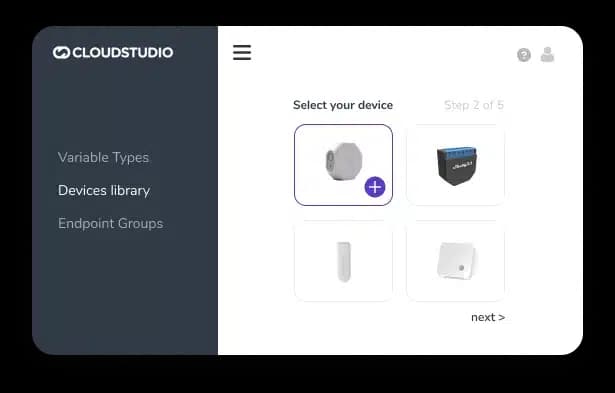
Task: Open Variable Types in sidebar
Action: click(x=104, y=157)
